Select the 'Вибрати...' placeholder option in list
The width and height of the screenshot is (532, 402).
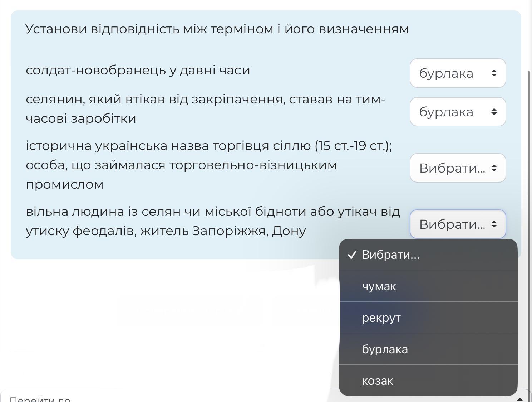[x=391, y=255]
